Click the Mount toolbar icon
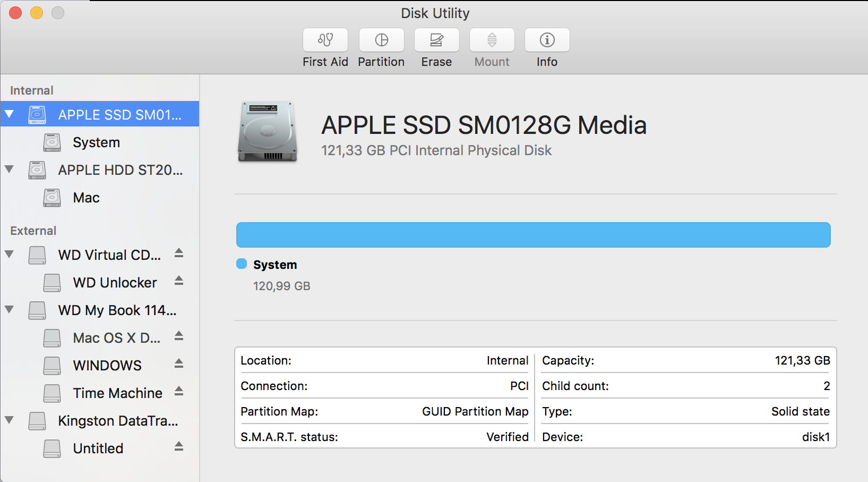 point(492,47)
